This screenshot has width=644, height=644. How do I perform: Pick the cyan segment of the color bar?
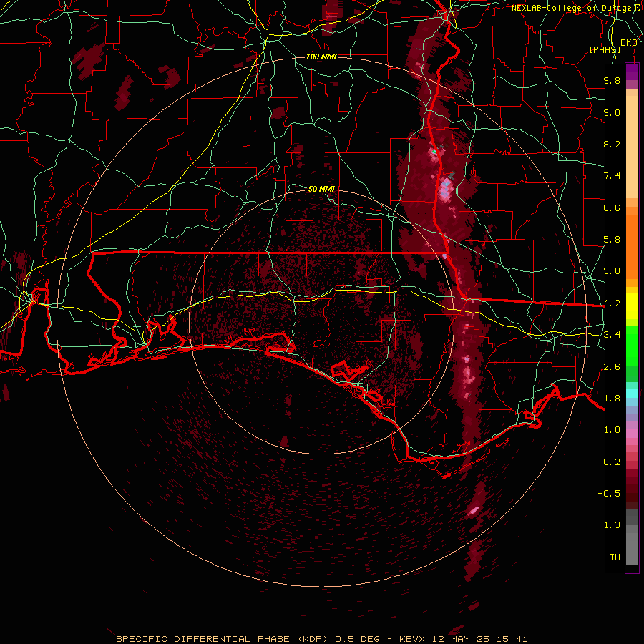[x=632, y=394]
